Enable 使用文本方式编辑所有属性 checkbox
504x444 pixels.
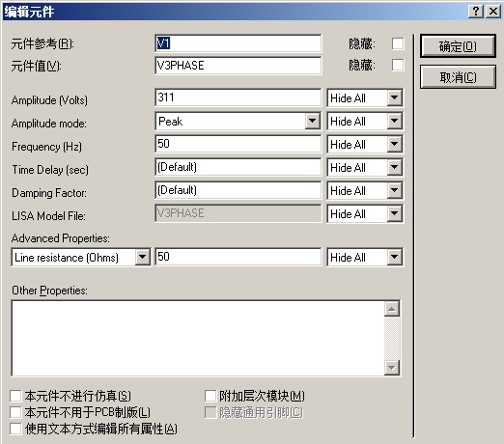pos(15,429)
